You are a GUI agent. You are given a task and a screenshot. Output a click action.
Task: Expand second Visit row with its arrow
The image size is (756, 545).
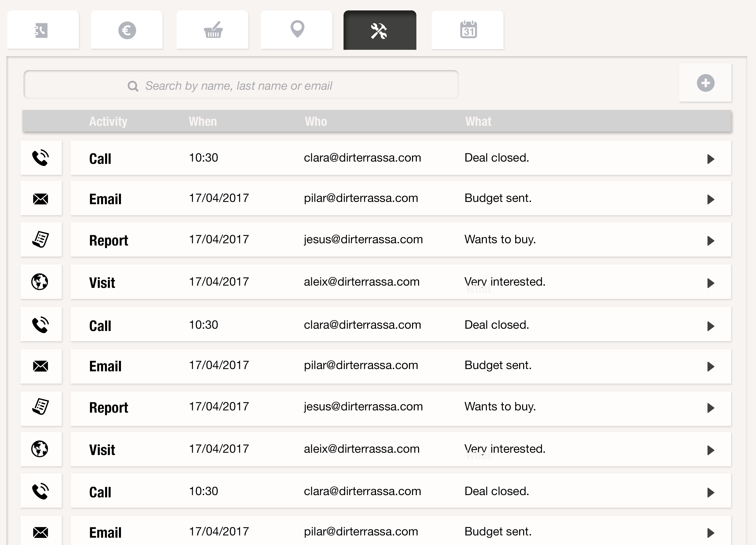coord(711,450)
